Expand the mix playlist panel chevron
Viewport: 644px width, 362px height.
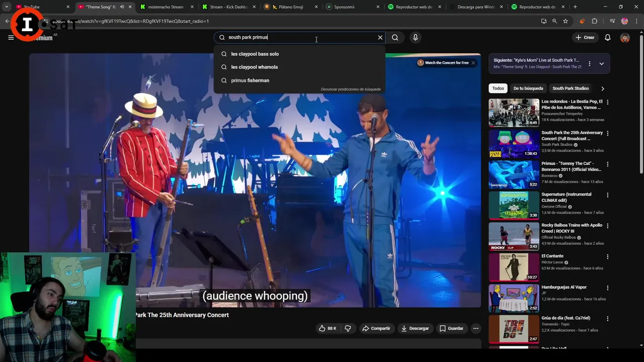coord(601,64)
